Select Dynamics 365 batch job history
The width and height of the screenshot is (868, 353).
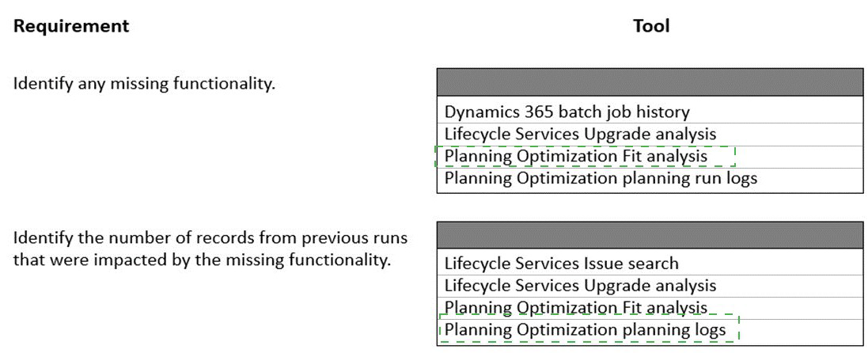[x=567, y=112]
